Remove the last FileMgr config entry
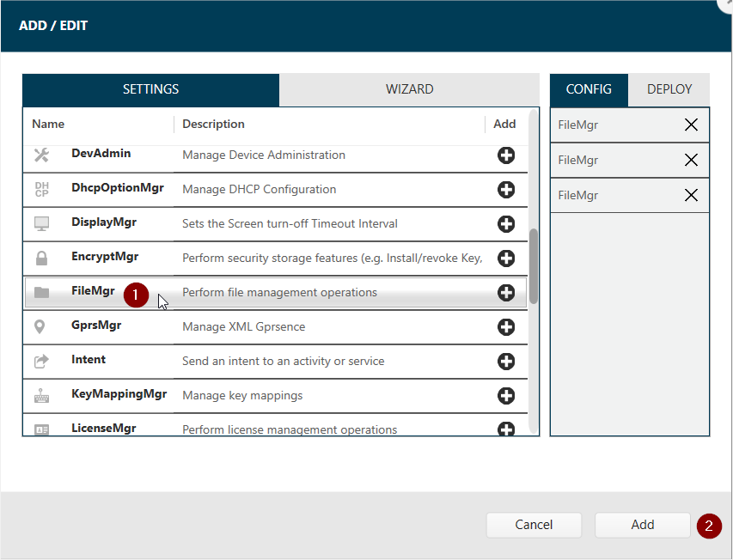This screenshot has height=560, width=733. tap(691, 195)
